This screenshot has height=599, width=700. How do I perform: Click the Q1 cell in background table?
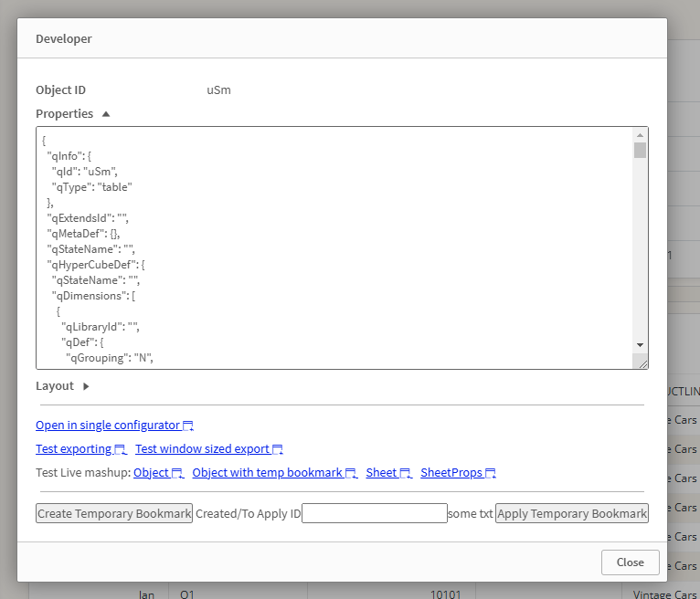click(187, 594)
